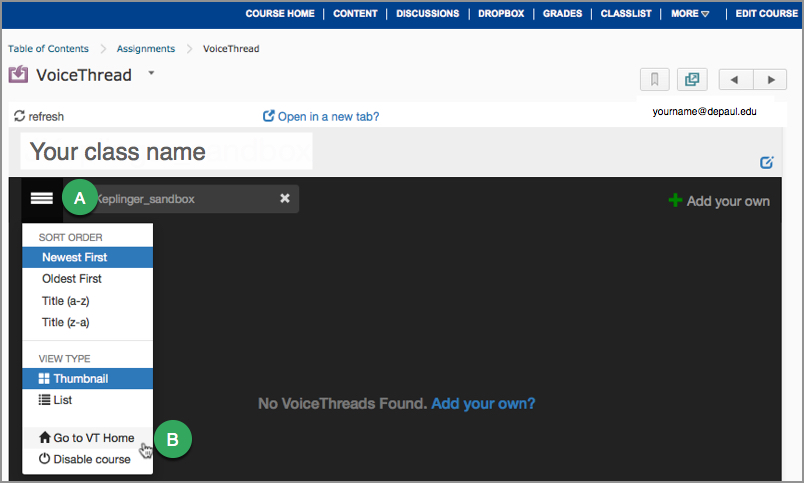Clear the Keplinger_sandbox search with X

285,198
